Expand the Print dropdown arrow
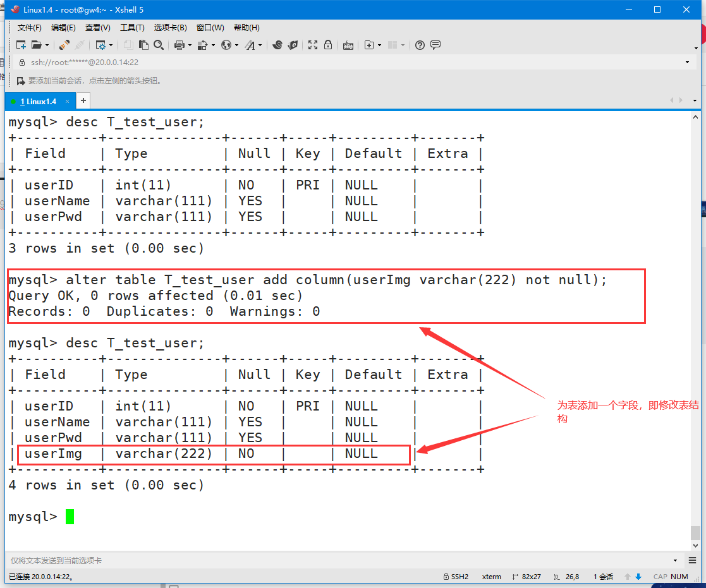This screenshot has height=588, width=706. pos(190,45)
